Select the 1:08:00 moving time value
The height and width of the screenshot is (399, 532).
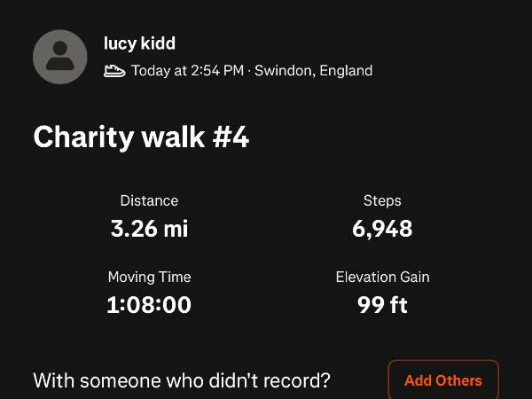(x=149, y=305)
